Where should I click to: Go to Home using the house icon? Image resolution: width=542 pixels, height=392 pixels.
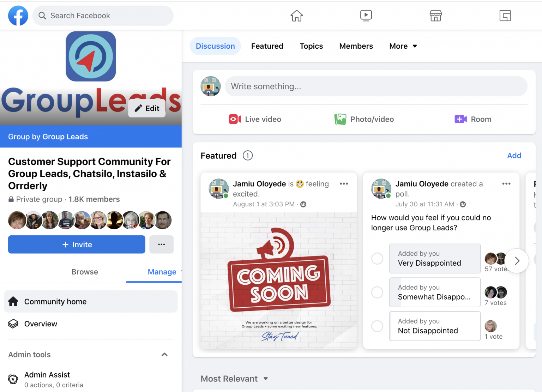point(296,16)
